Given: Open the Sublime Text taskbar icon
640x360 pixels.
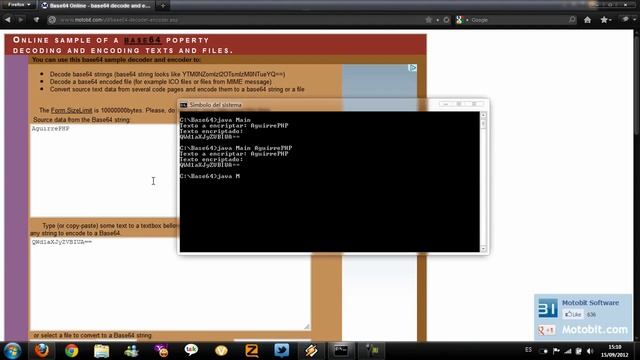Looking at the screenshot, I should (311, 351).
